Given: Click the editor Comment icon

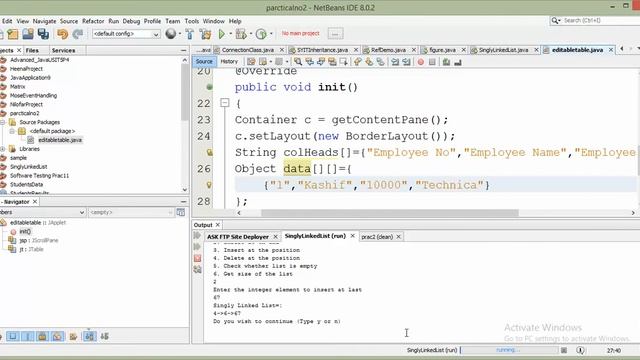Looking at the screenshot, I should 446,62.
